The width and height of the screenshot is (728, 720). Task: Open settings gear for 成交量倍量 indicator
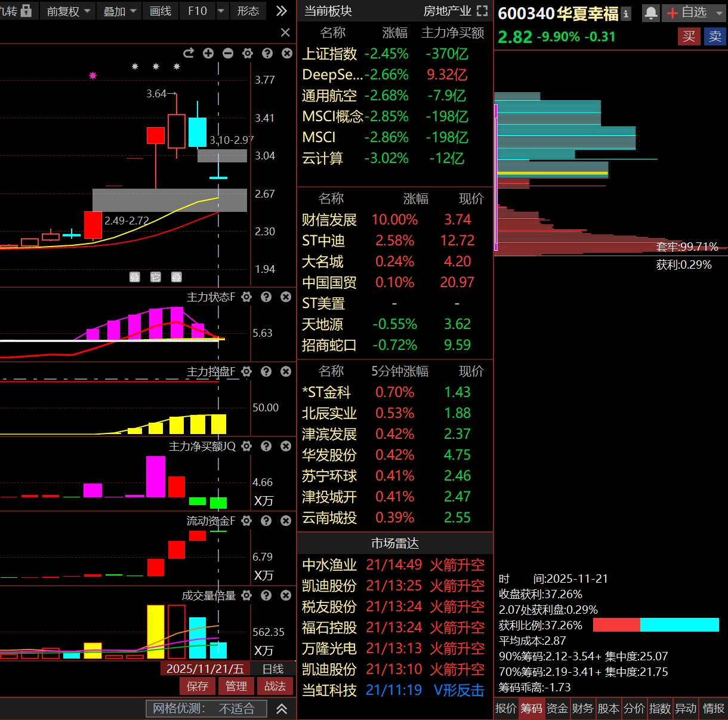[x=246, y=595]
